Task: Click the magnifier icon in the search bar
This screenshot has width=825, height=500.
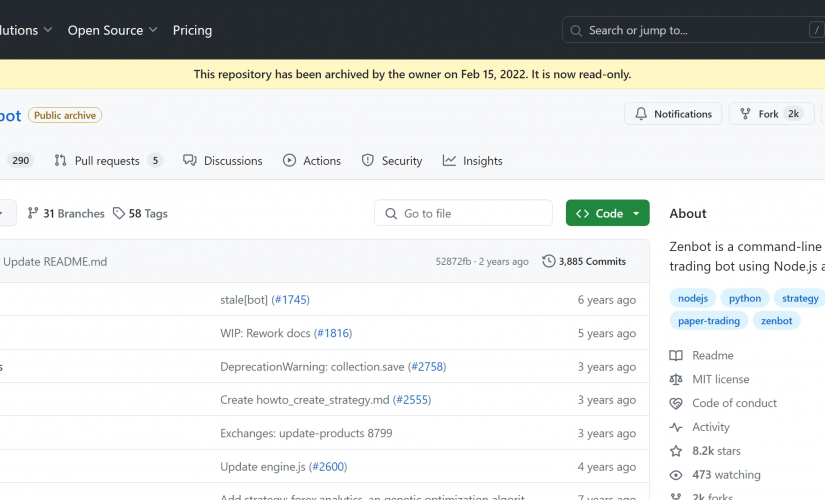Action: tap(576, 31)
